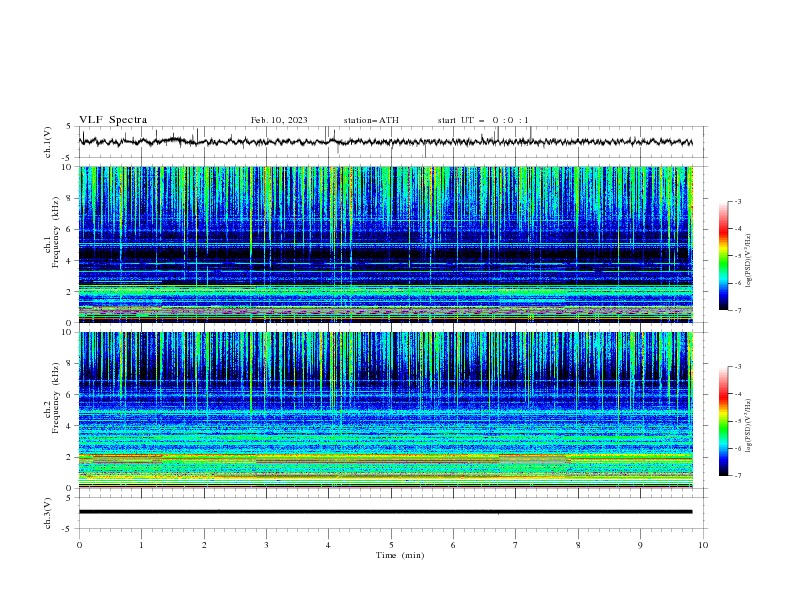Click time axis tick label "4"
Viewport: 792px width, 612px height.
point(328,545)
